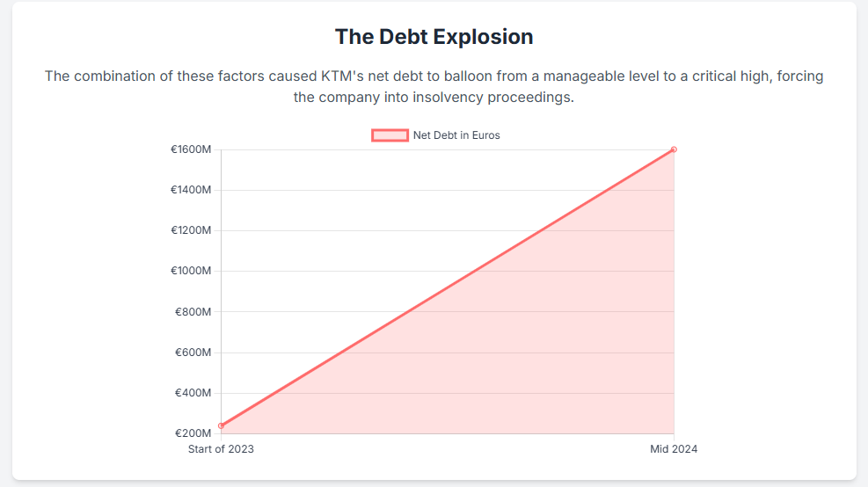The image size is (868, 487).
Task: Click the red legend color box
Action: click(390, 135)
